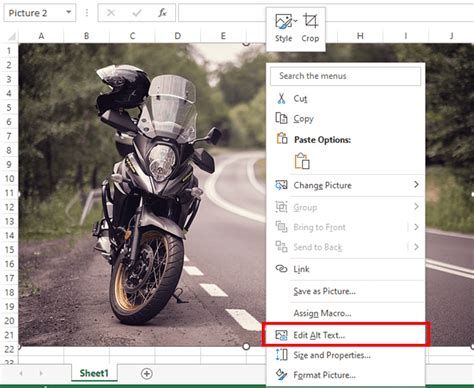The height and width of the screenshot is (388, 474).
Task: Click the Select All corner triangle
Action: tap(12, 36)
